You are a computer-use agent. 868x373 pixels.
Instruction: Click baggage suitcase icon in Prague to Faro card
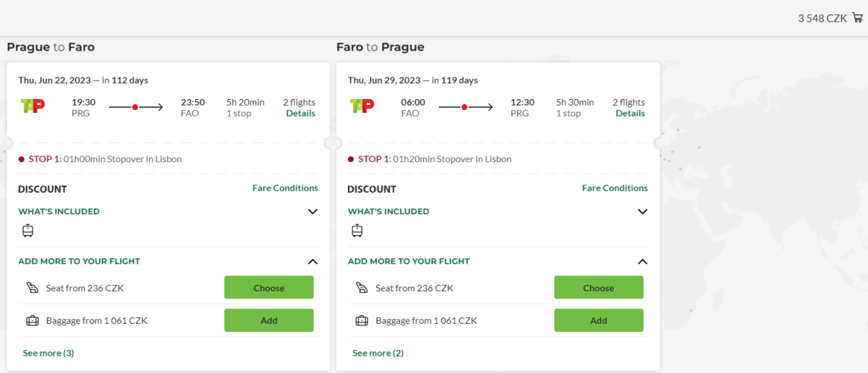(33, 320)
